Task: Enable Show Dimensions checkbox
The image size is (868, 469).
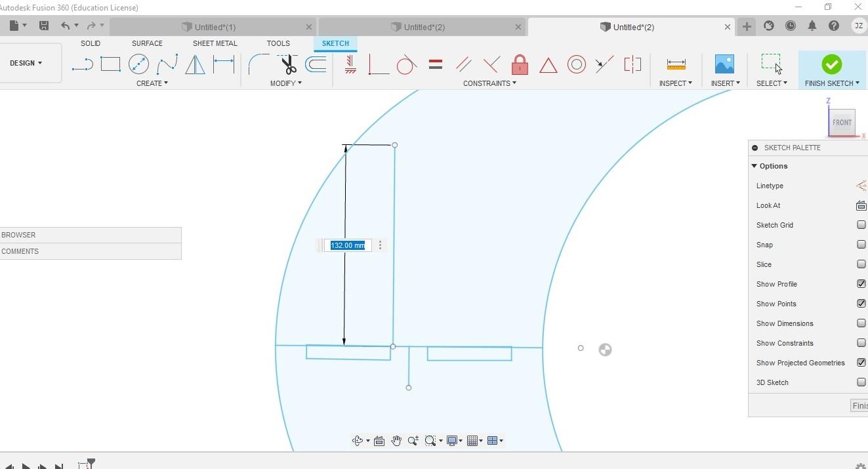Action: coord(861,323)
